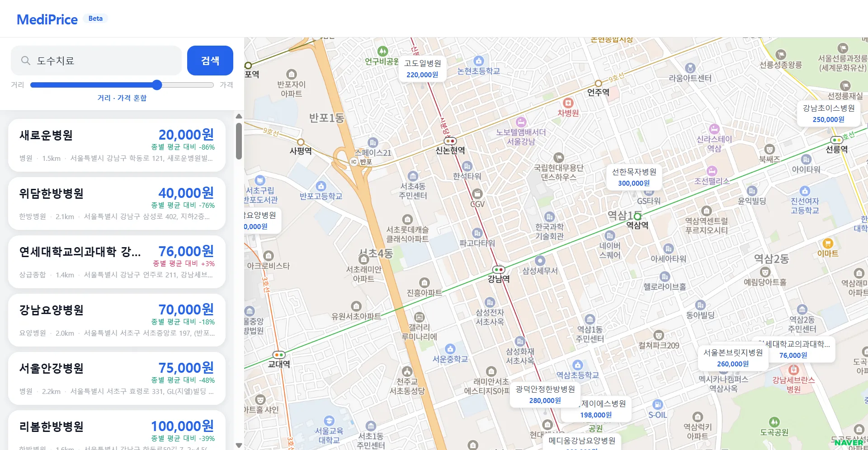Click the 교대역 subway station icon
The width and height of the screenshot is (868, 450).
coord(279,355)
